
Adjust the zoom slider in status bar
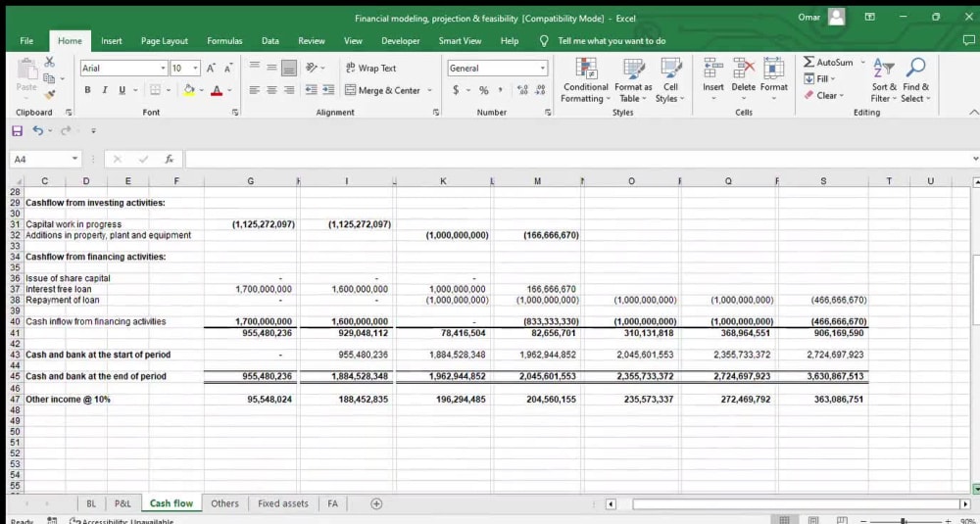[902, 520]
